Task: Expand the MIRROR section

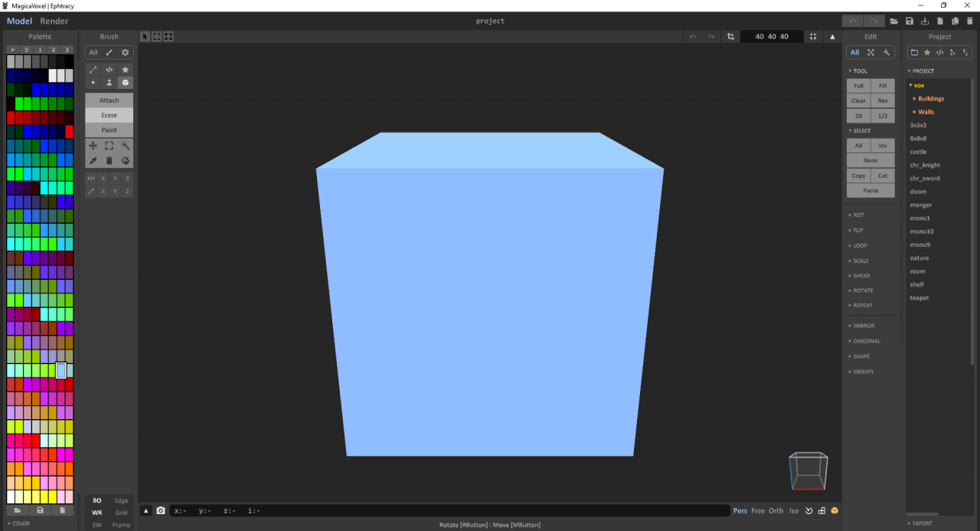Action: 863,326
